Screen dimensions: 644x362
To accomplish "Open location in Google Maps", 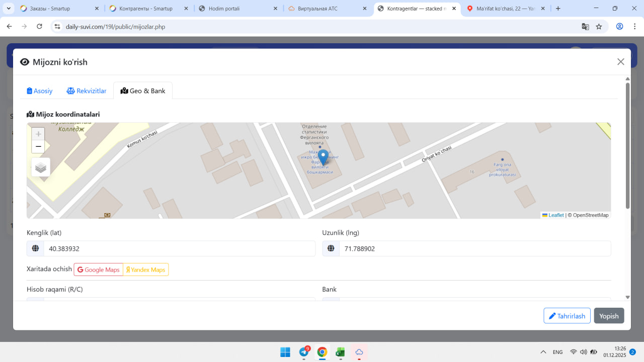I will (99, 270).
